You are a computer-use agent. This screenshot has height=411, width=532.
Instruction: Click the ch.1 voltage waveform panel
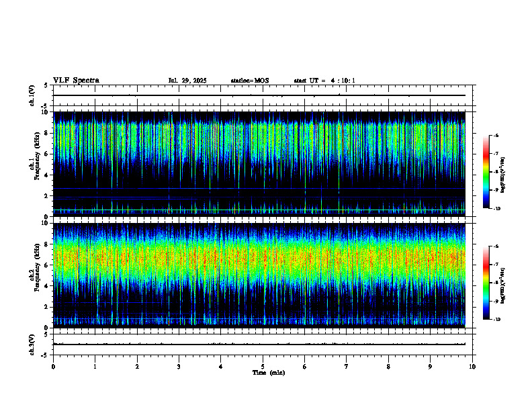[x=263, y=95]
